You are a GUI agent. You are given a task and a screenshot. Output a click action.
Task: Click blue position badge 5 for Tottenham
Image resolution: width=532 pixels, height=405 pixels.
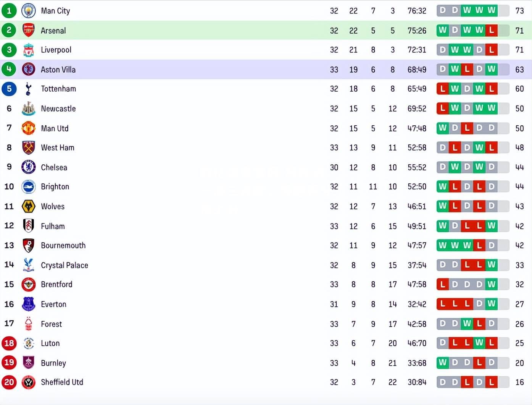pyautogui.click(x=9, y=89)
